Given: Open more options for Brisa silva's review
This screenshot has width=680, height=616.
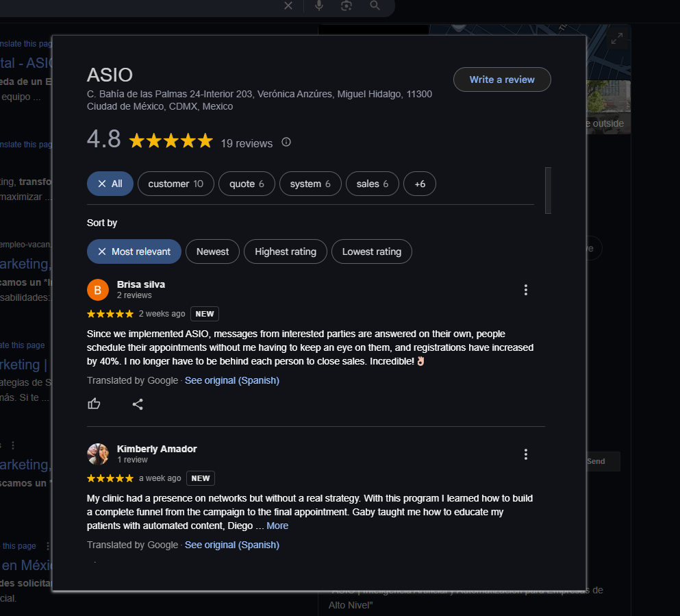Looking at the screenshot, I should click(526, 290).
